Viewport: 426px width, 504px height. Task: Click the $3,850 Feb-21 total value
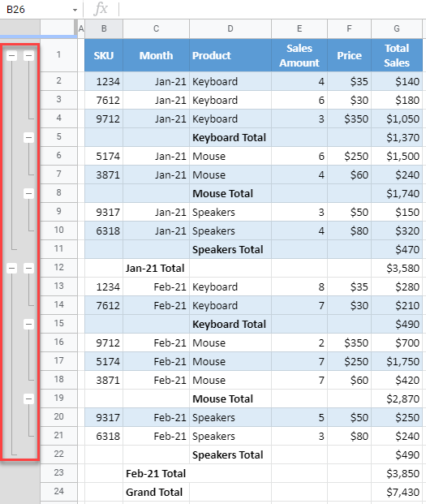[397, 473]
